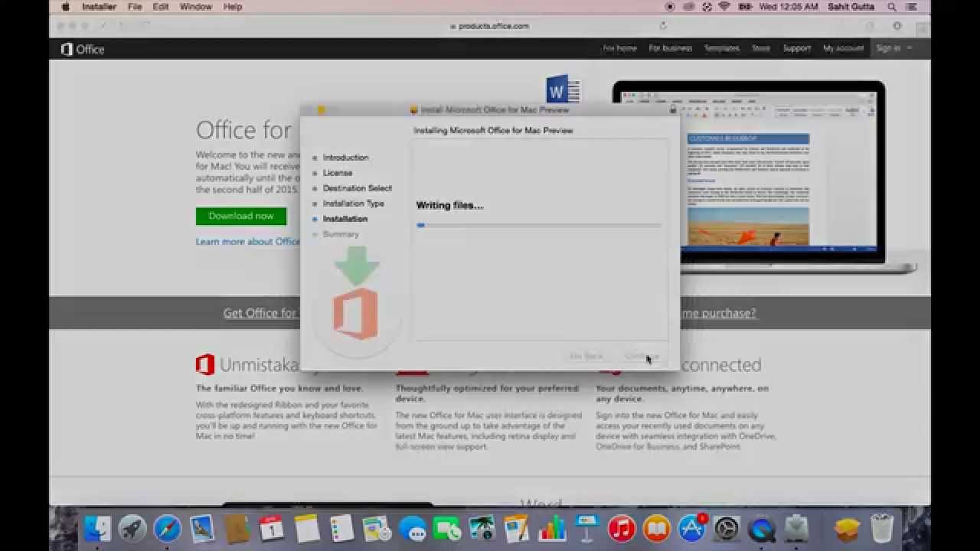Click the dimmed Continue button
This screenshot has width=980, height=551.
(x=642, y=357)
